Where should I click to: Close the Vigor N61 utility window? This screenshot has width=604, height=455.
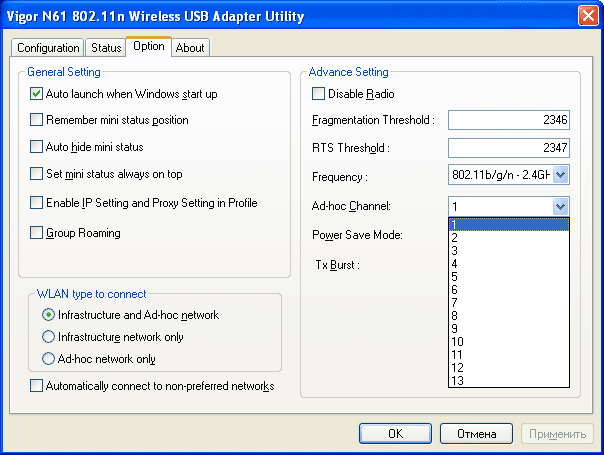click(x=588, y=16)
